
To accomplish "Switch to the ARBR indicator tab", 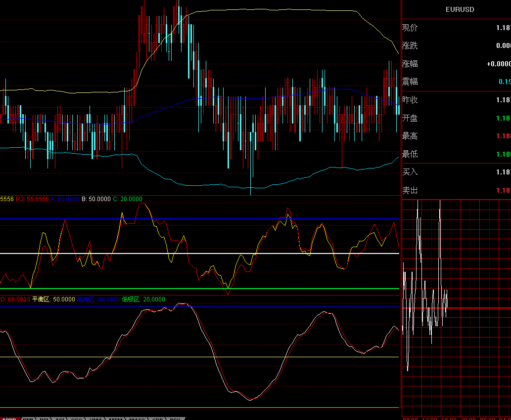I will point(9,419).
